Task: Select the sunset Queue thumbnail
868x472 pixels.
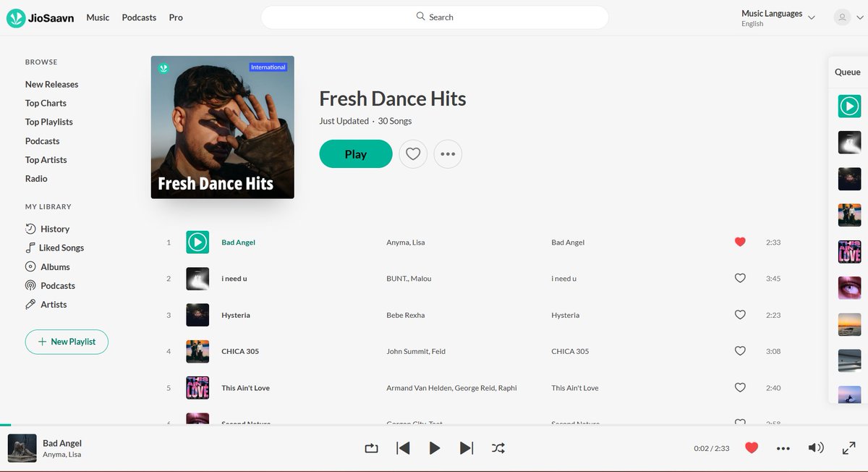Action: tap(849, 324)
